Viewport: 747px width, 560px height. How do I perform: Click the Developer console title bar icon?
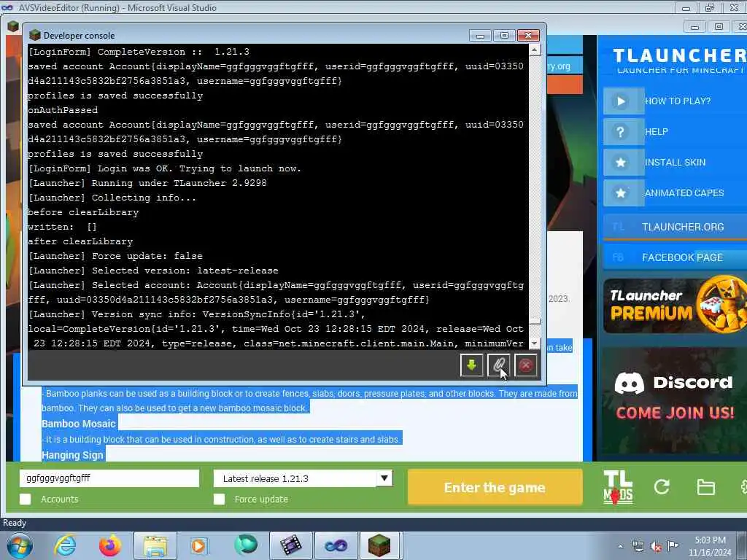point(35,35)
